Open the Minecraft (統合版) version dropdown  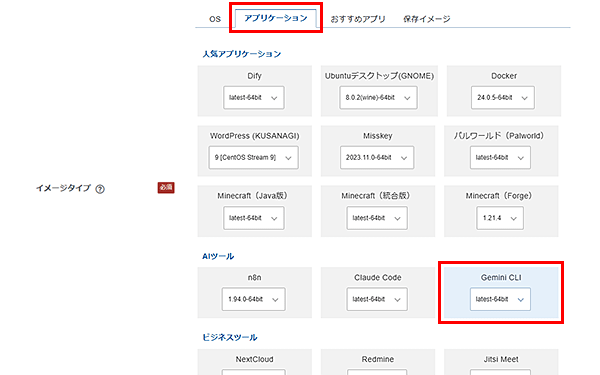pyautogui.click(x=377, y=218)
